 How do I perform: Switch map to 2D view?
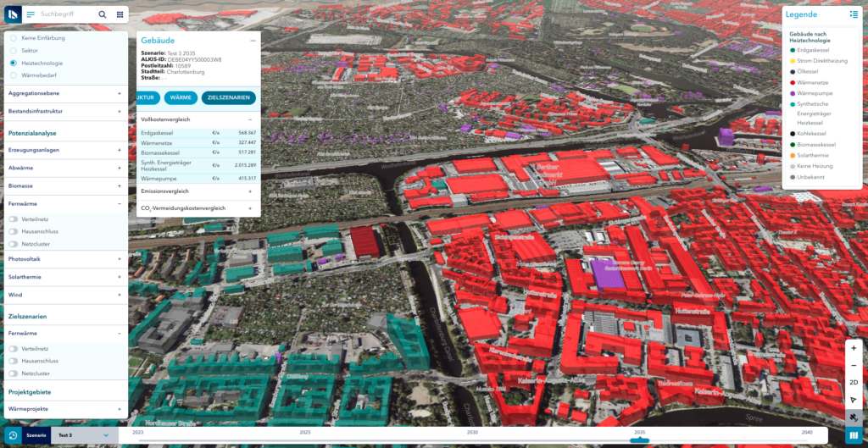(x=854, y=382)
